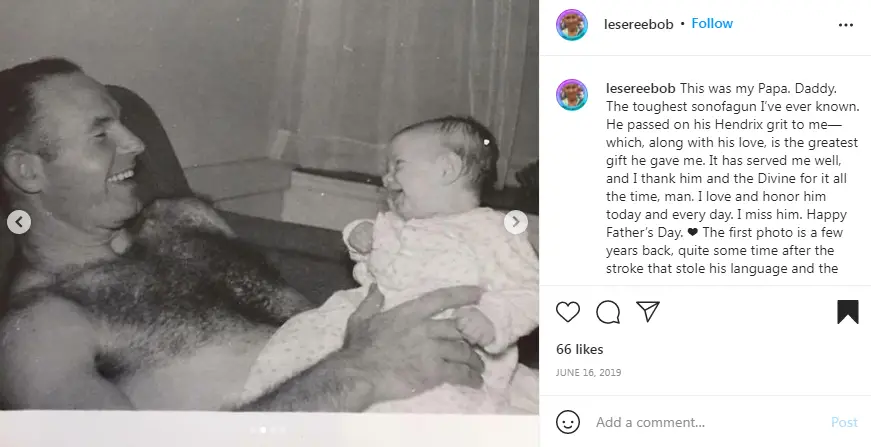Jump to first photo via carousel dot
871x447 pixels.
point(253,430)
